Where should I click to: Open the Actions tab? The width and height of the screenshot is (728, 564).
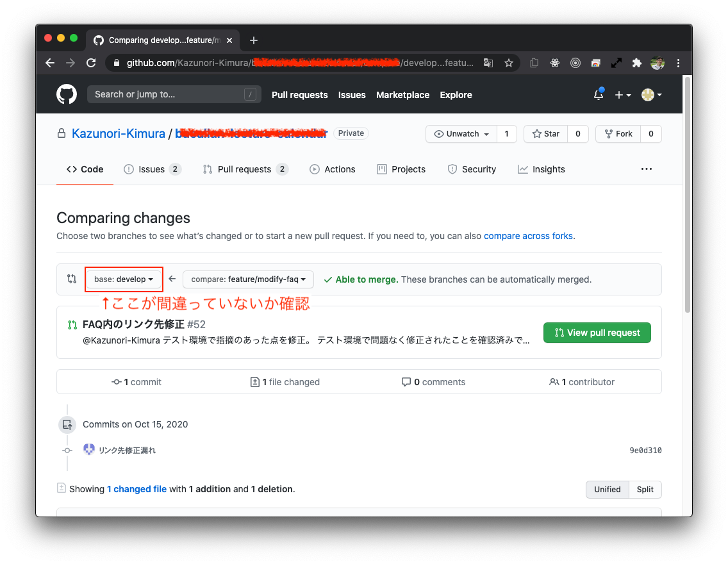[333, 169]
